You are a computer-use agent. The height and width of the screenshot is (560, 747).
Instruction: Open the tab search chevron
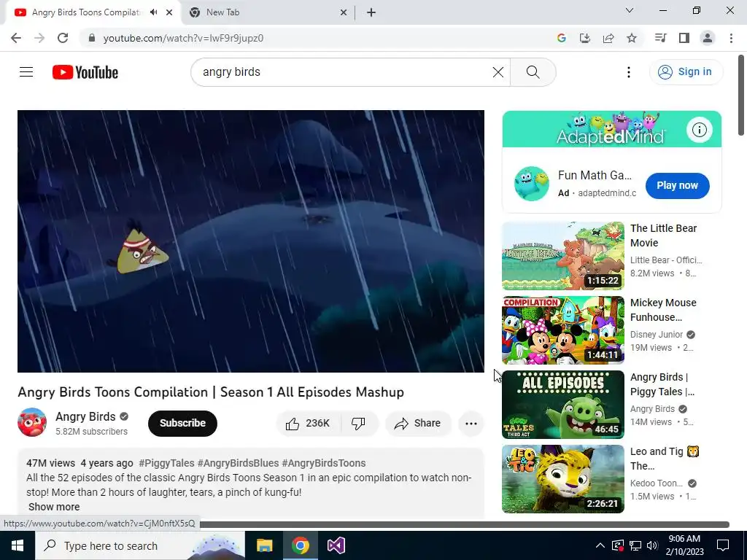point(630,10)
